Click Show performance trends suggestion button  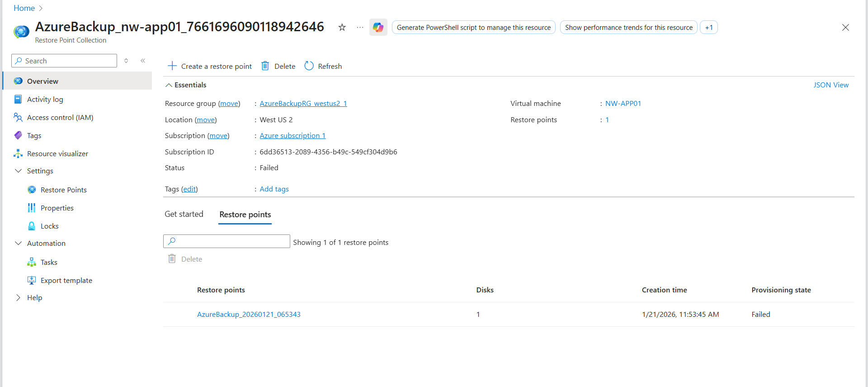pos(629,27)
